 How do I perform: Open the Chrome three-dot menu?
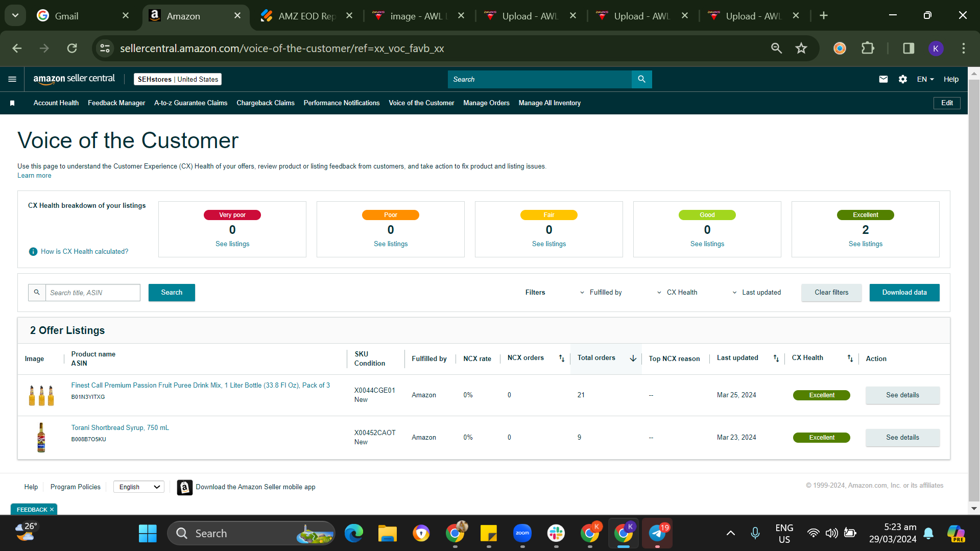point(964,49)
